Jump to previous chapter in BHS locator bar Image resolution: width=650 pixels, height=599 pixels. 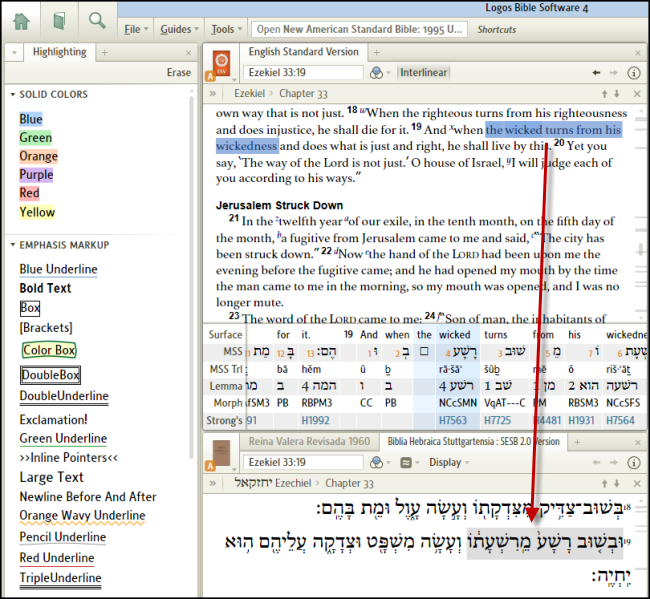click(x=604, y=483)
